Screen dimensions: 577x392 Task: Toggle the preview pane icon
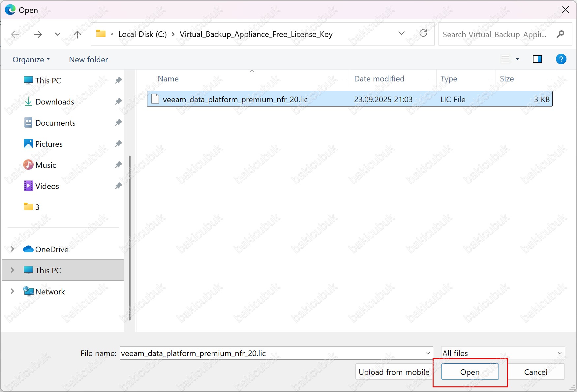pos(537,59)
